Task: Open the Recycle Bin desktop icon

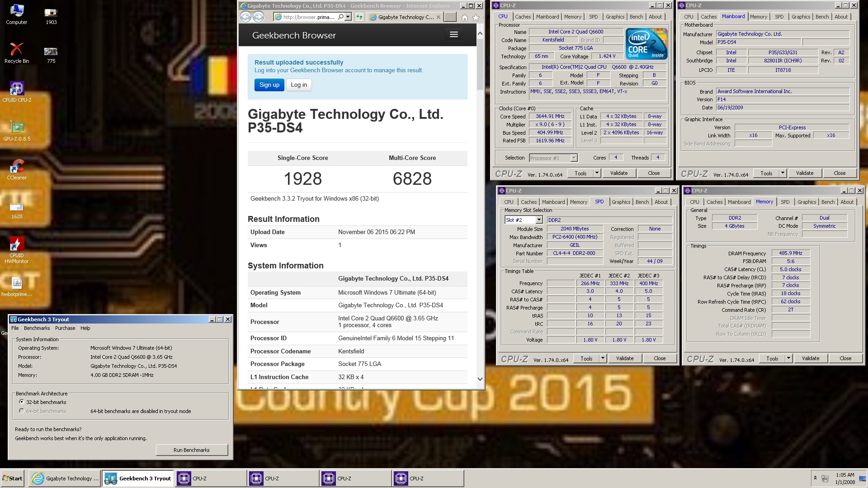Action: (x=16, y=53)
